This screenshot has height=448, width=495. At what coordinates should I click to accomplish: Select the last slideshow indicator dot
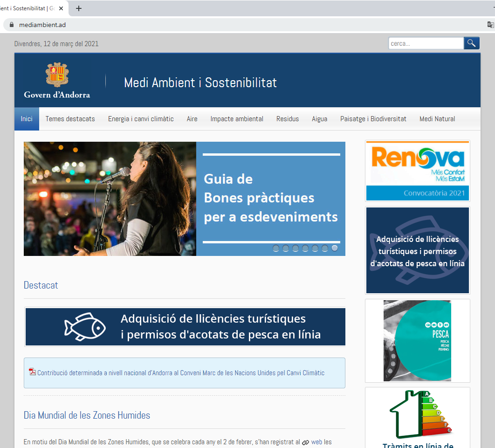point(335,248)
